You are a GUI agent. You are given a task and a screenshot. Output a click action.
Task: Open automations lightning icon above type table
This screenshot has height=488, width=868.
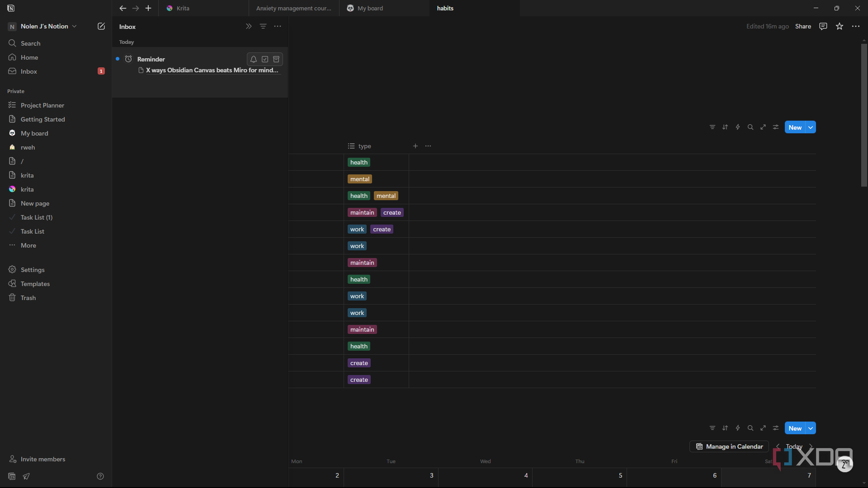738,127
